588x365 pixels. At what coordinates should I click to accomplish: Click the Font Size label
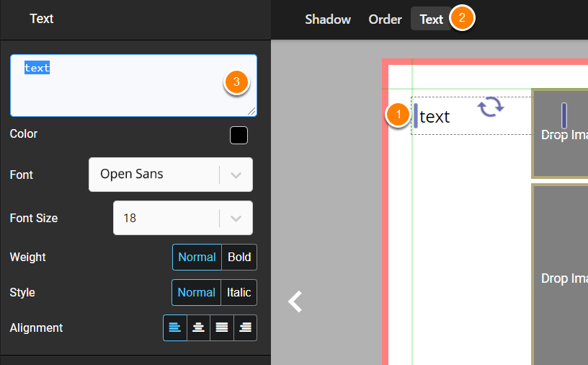click(x=34, y=218)
